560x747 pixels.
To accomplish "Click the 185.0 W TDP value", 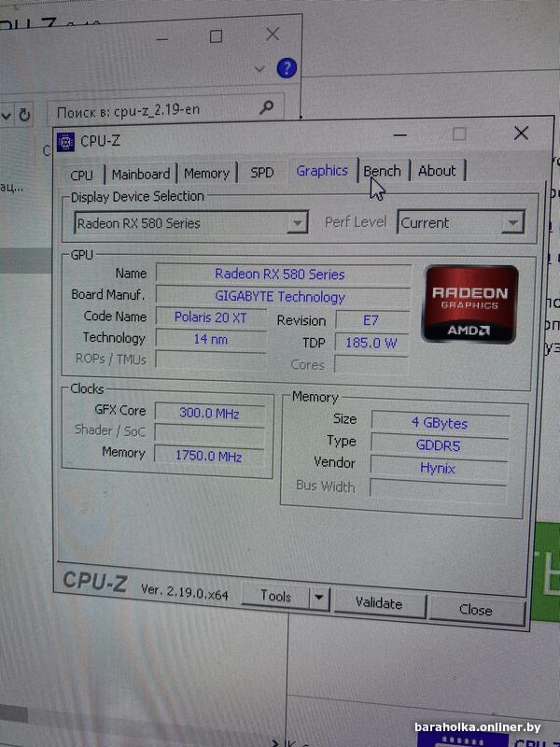I will tap(371, 343).
